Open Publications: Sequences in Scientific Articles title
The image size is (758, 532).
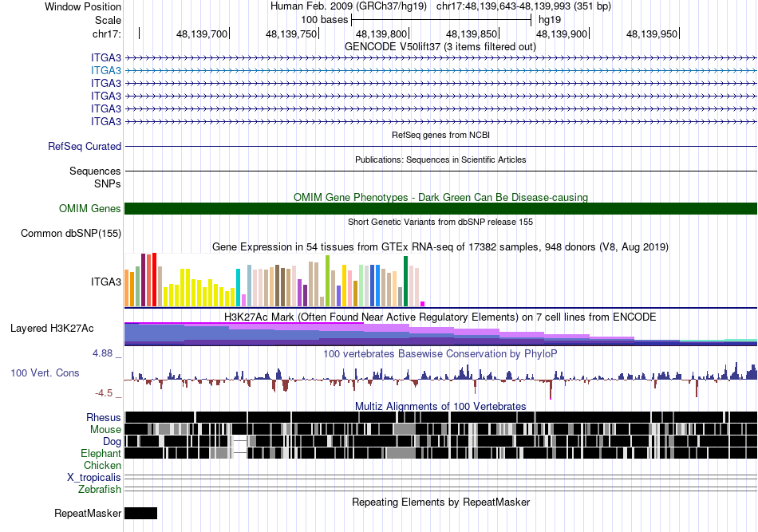[x=440, y=160]
